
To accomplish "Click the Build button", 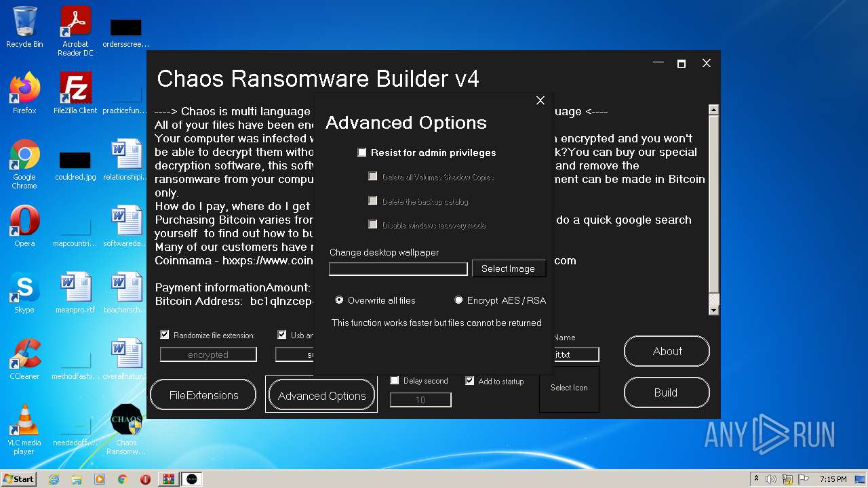I will (x=667, y=392).
